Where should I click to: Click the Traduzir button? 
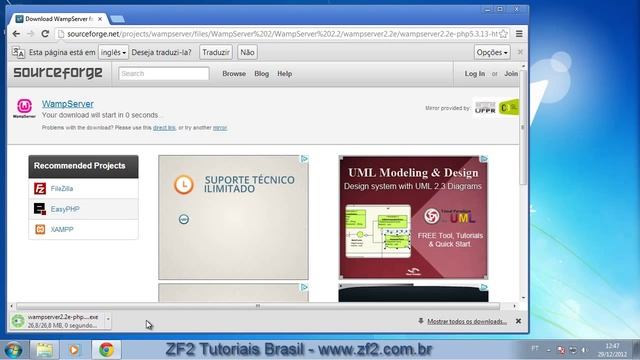pos(216,52)
